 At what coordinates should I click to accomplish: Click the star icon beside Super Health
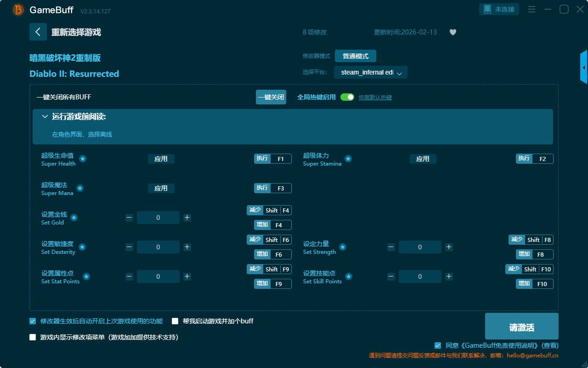pyautogui.click(x=83, y=159)
